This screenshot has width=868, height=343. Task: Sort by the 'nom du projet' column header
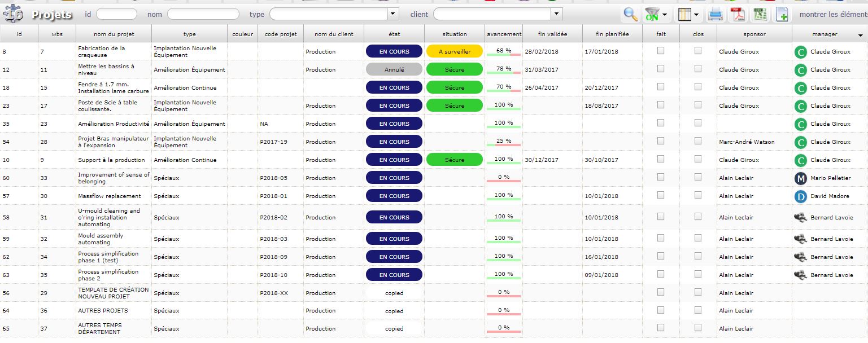click(114, 34)
